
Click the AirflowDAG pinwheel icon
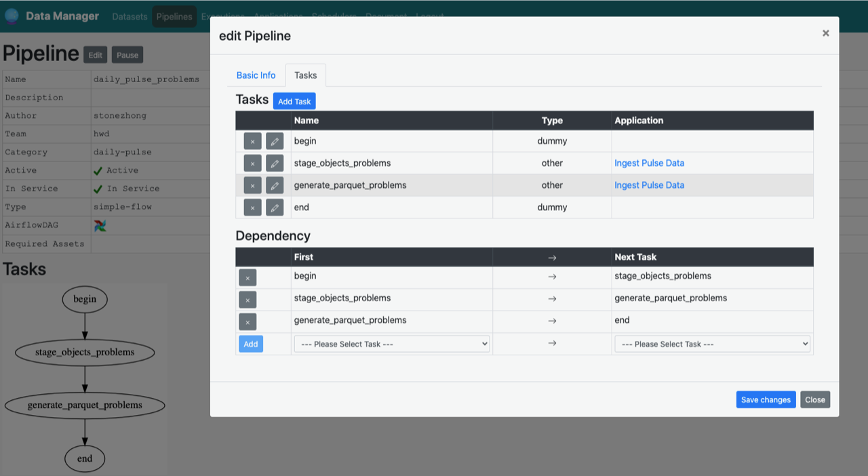[x=99, y=224]
